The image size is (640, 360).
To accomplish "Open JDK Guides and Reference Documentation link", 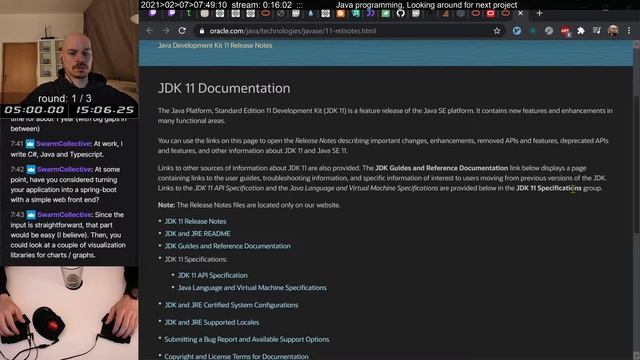I will pyautogui.click(x=227, y=246).
